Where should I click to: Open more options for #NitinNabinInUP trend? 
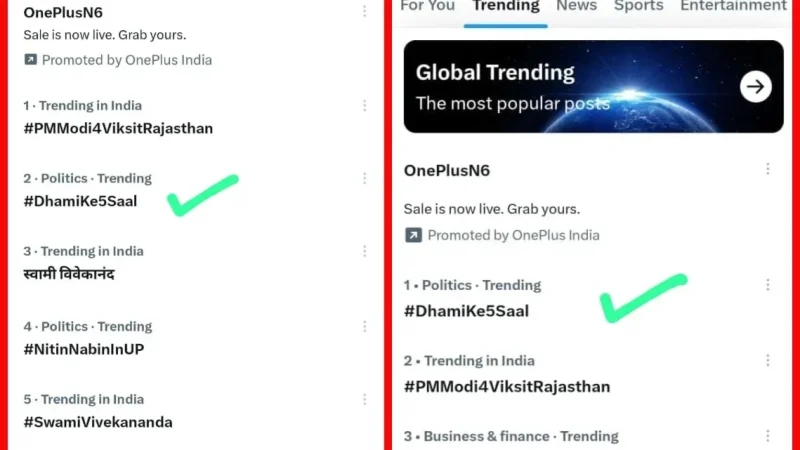tap(364, 327)
